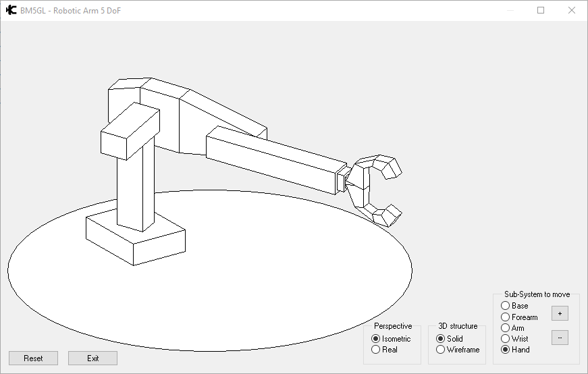Click the robot base block in viewport
588x374 pixels.
click(136, 237)
